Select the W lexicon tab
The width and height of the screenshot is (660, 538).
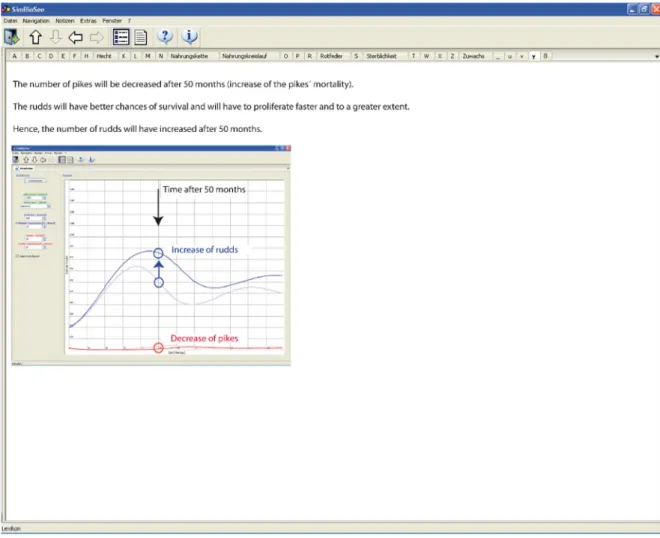(x=426, y=56)
